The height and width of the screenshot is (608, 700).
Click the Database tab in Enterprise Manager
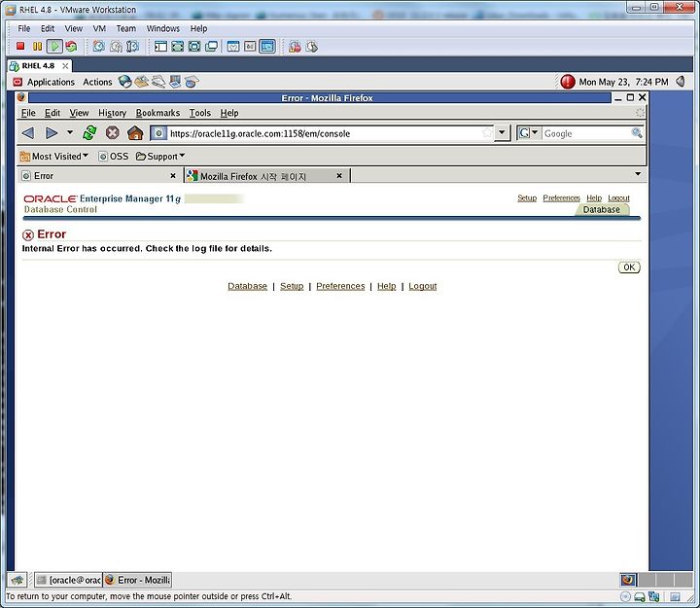tap(602, 209)
